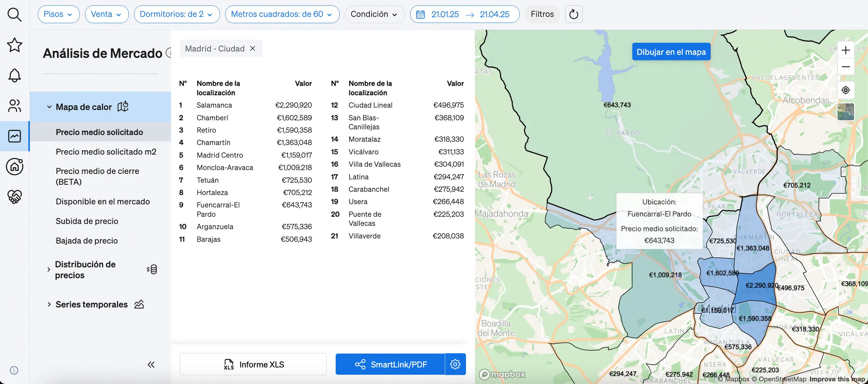Open notifications bell icon

click(x=15, y=75)
